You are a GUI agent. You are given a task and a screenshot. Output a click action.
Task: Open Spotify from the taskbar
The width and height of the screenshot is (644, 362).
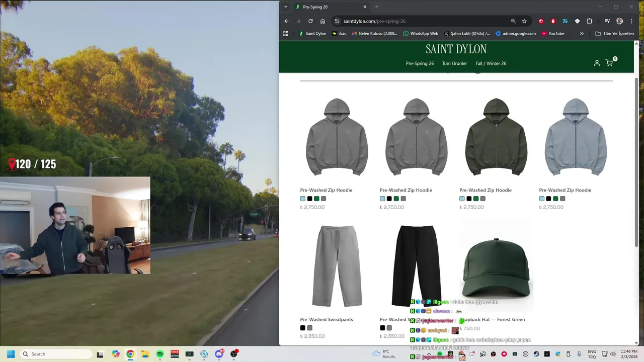160,354
